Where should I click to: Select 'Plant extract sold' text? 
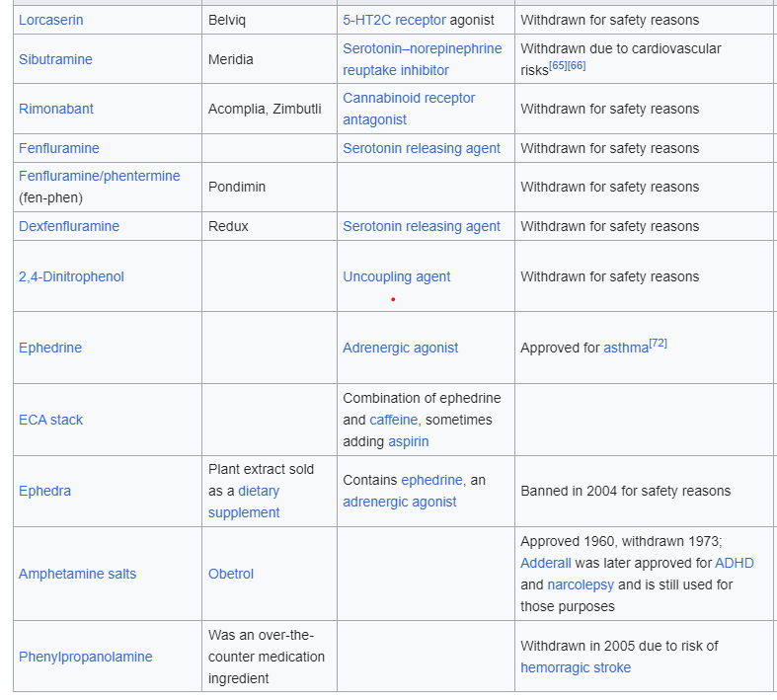262,469
